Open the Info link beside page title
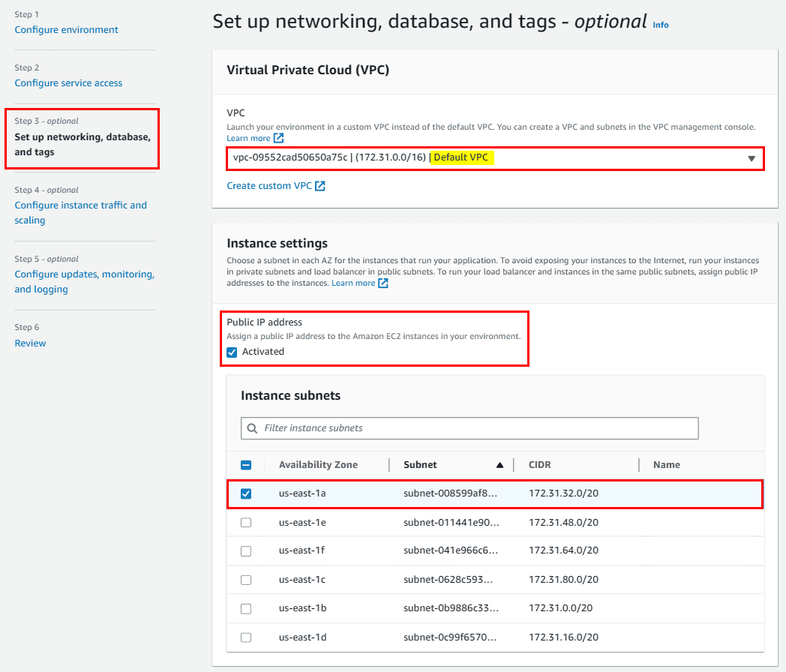This screenshot has width=786, height=672. coord(660,25)
